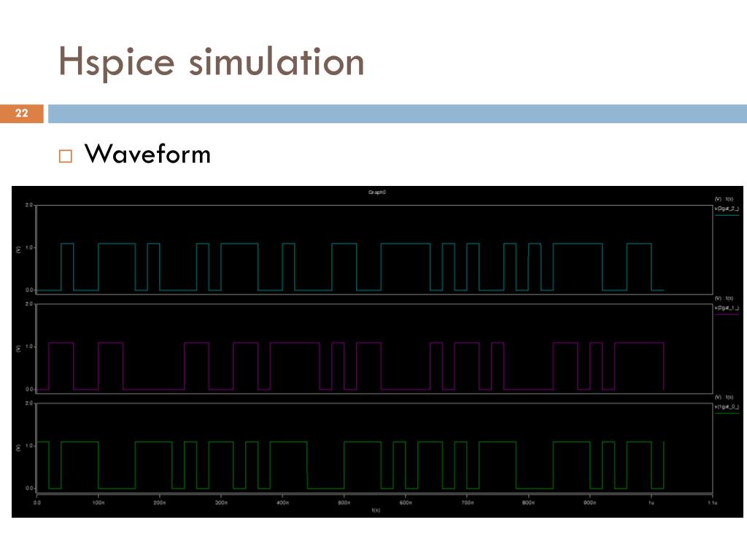Click the 900n tick label on time axis
The width and height of the screenshot is (747, 560).
coord(589,503)
